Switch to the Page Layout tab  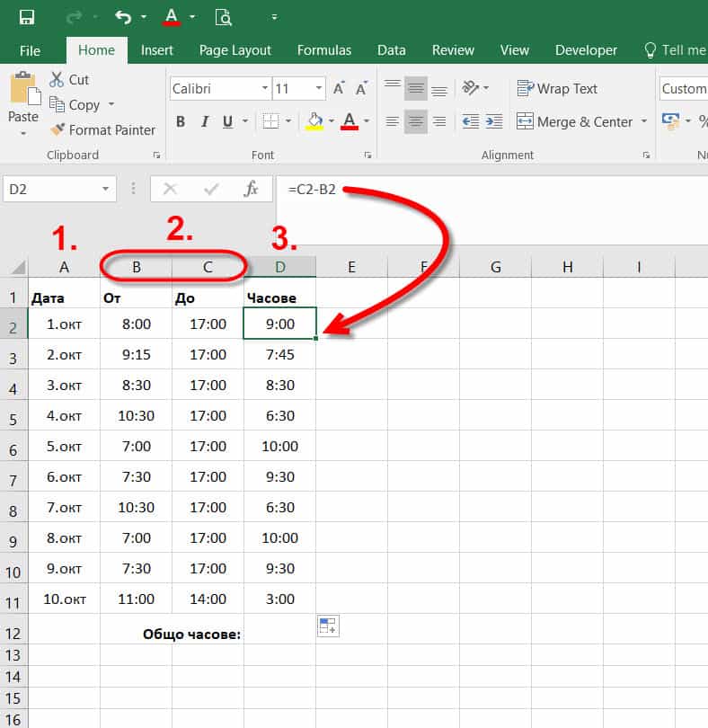tap(235, 50)
